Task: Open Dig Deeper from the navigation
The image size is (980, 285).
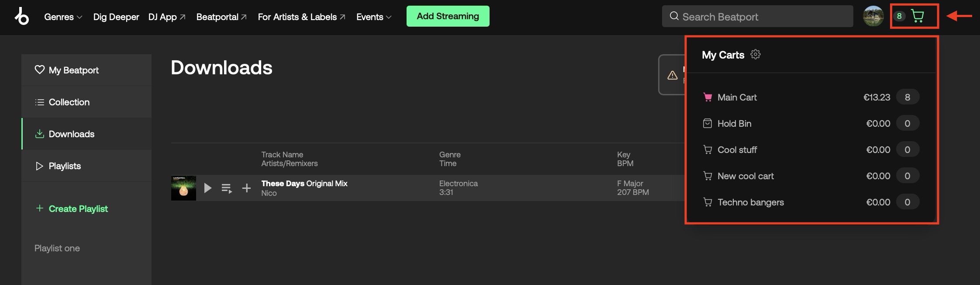Action: point(116,17)
